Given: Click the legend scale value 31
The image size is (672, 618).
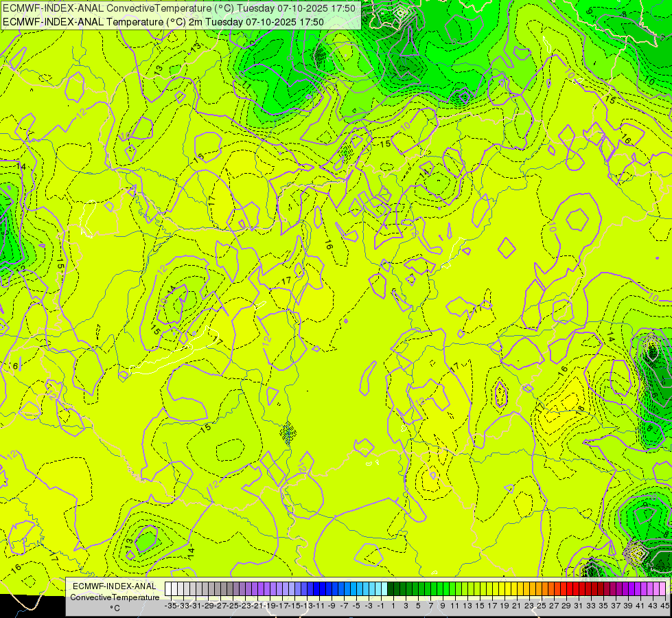Looking at the screenshot, I should (579, 606).
